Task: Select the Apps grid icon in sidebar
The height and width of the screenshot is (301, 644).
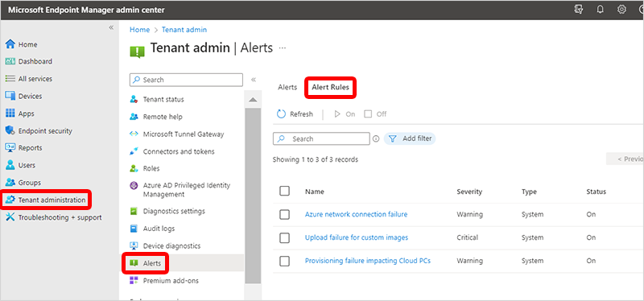Action: pos(10,113)
